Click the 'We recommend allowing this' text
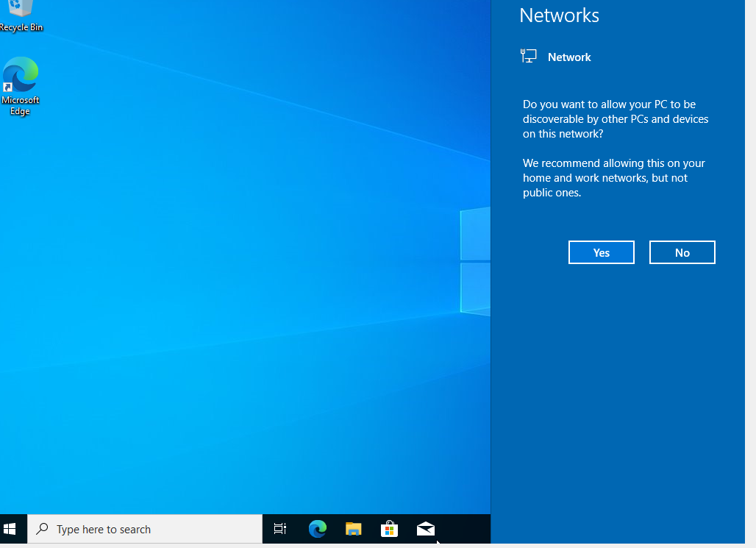The image size is (756, 548). click(614, 177)
